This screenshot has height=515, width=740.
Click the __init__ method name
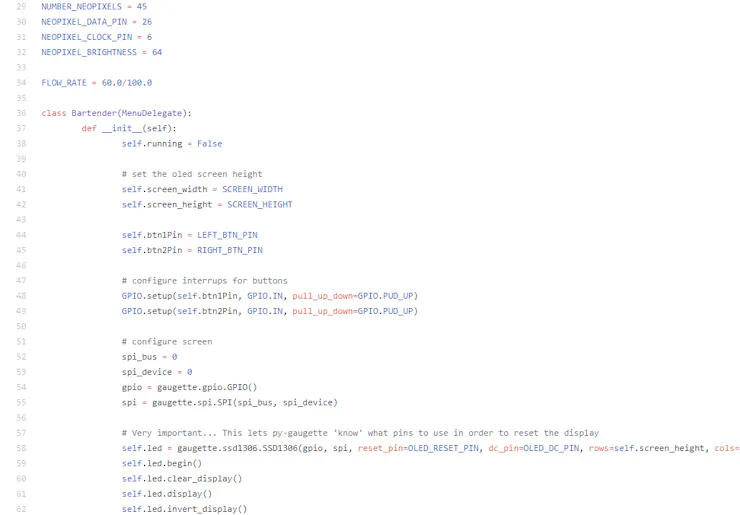point(122,128)
